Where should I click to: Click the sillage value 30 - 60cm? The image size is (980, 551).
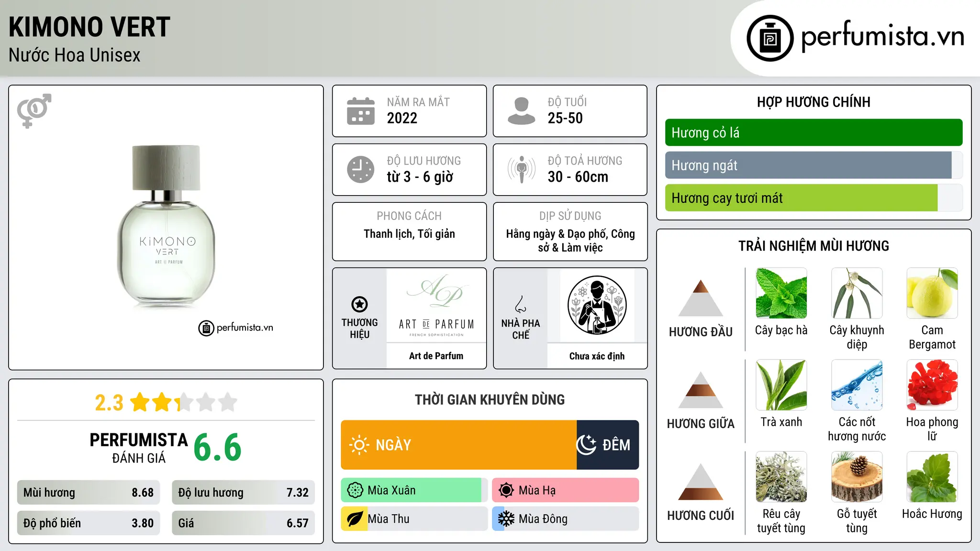coord(578,177)
